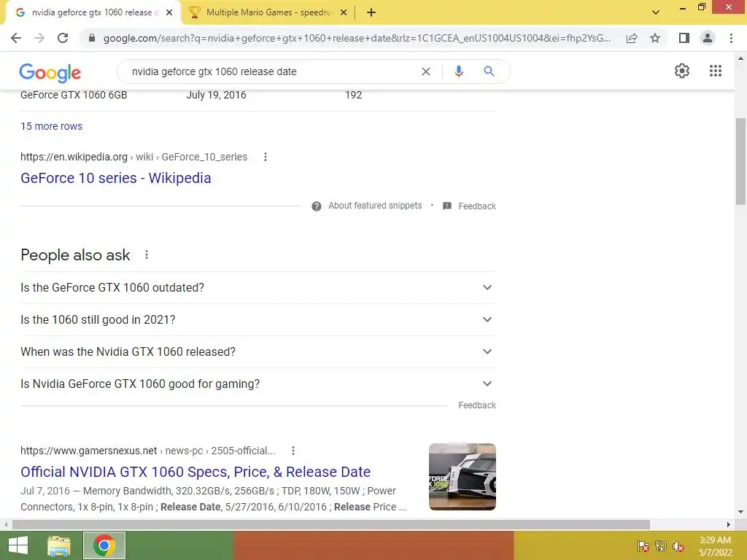Expand "Is the 1060 still good in 2021?"
This screenshot has width=747, height=560.
[x=258, y=319]
